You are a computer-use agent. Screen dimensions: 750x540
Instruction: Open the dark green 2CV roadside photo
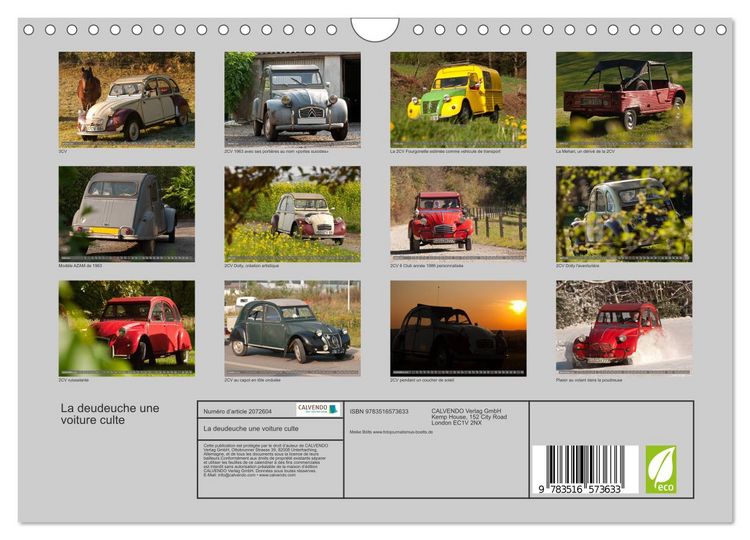[x=292, y=328]
